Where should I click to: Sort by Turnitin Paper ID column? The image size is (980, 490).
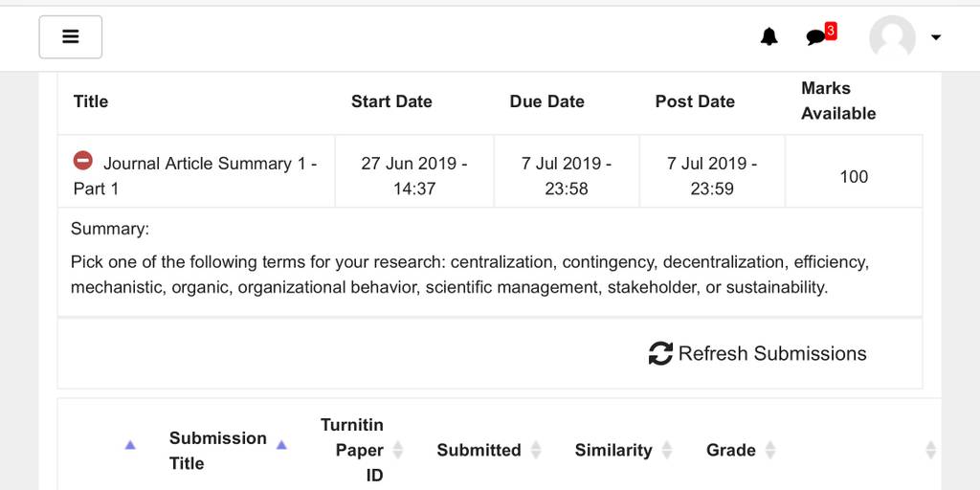tap(360, 450)
